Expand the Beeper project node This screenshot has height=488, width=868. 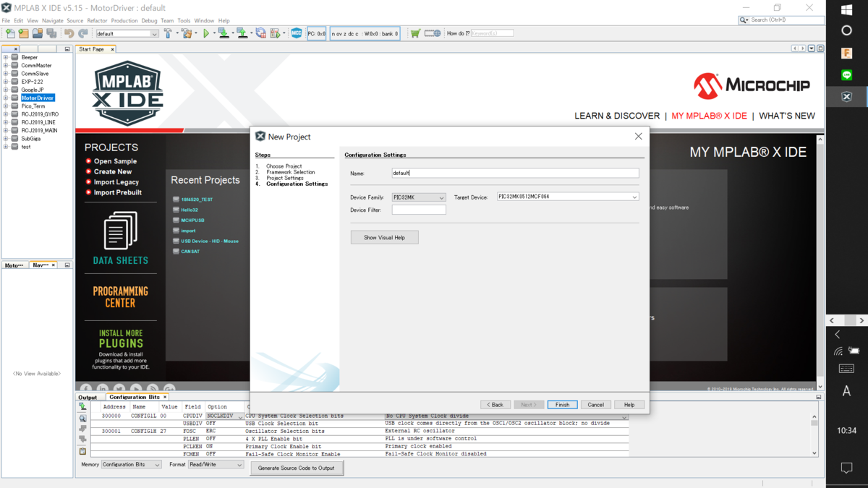point(6,57)
